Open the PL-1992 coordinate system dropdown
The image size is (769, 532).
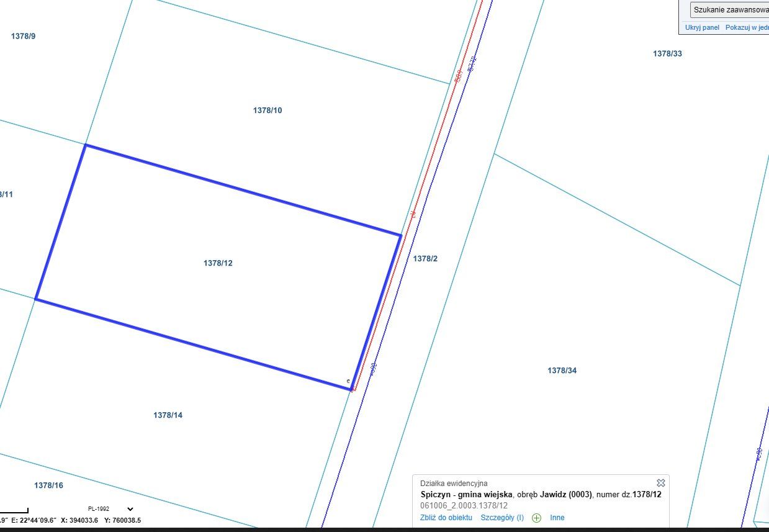point(110,509)
